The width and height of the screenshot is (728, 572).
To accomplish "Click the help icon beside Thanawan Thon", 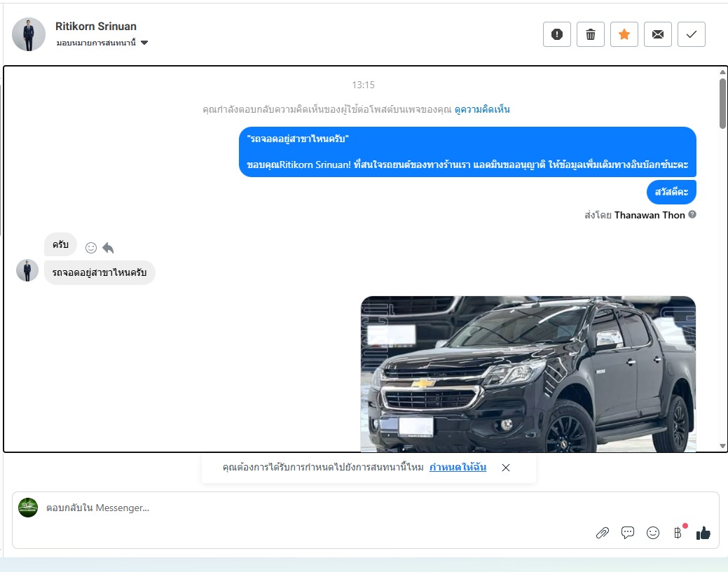I will coord(692,214).
